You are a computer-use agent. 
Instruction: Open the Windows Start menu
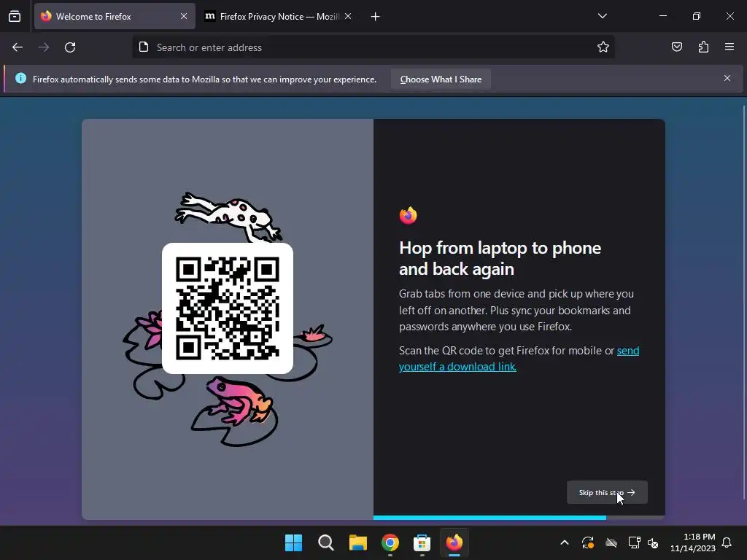tap(293, 542)
